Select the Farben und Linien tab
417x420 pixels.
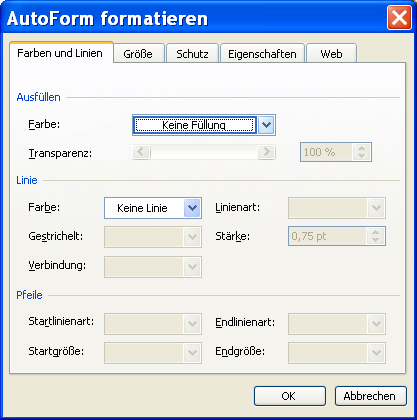pos(60,53)
